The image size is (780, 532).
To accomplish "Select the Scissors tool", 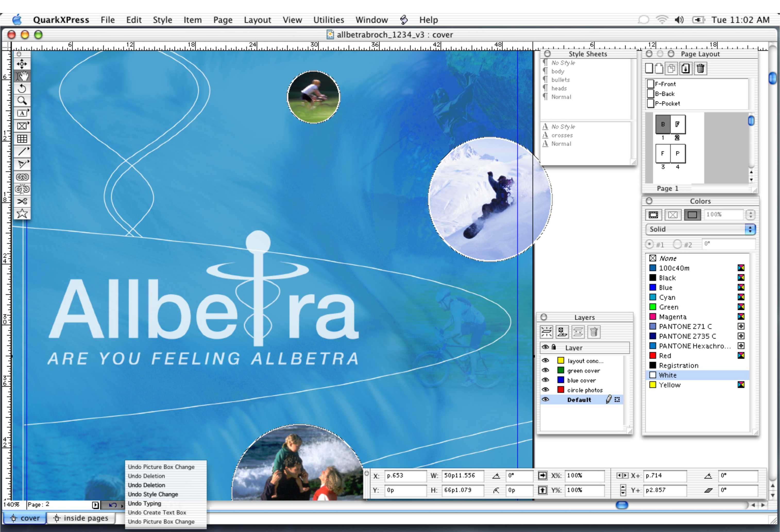I will tap(22, 201).
